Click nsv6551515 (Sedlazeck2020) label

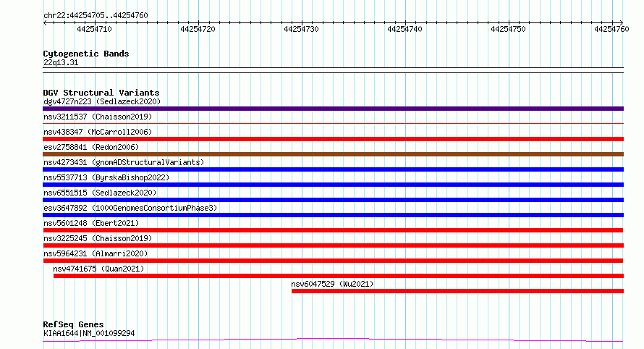point(100,193)
